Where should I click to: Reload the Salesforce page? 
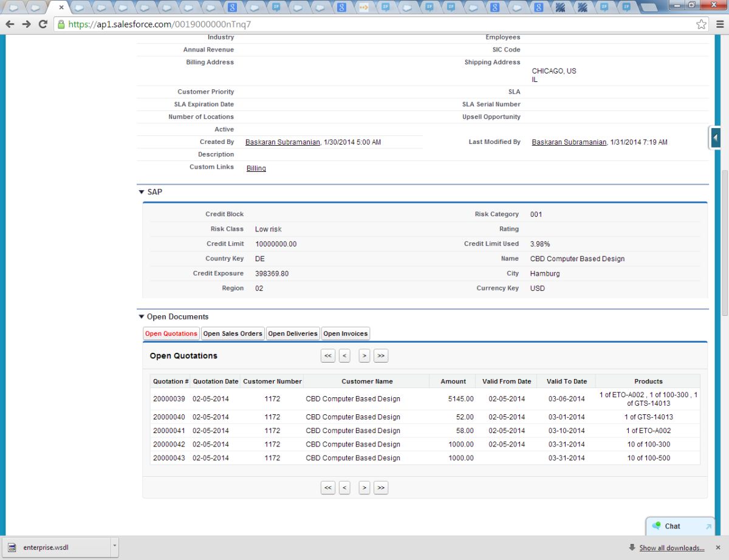coord(43,24)
